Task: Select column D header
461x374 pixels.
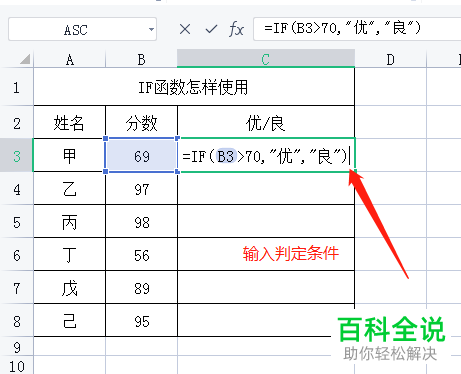Action: [x=390, y=59]
